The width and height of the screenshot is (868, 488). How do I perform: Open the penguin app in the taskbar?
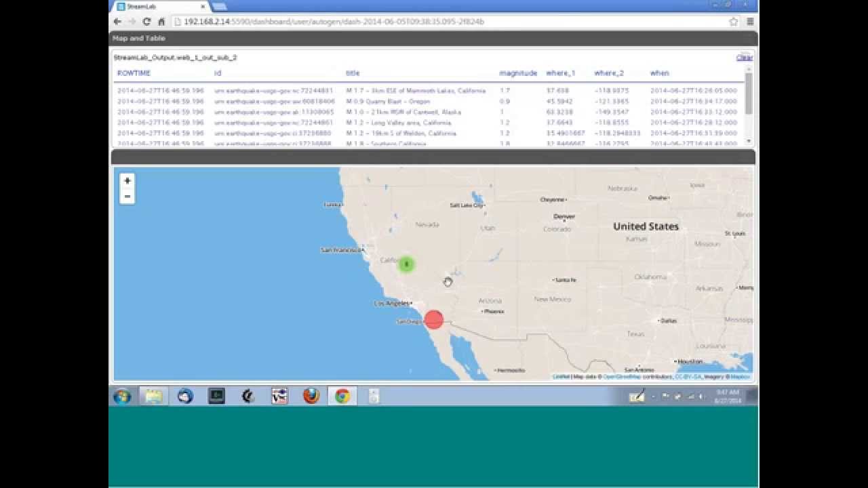coord(248,396)
